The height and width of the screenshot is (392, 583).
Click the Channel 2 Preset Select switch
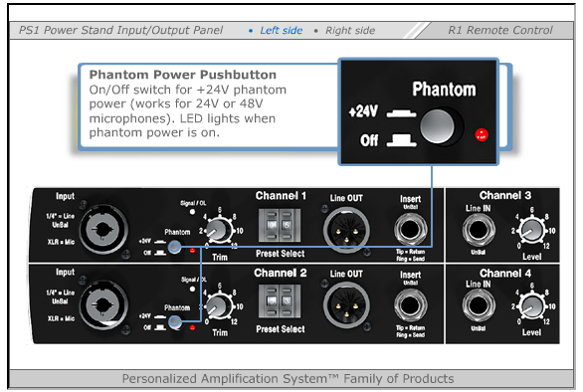click(280, 300)
